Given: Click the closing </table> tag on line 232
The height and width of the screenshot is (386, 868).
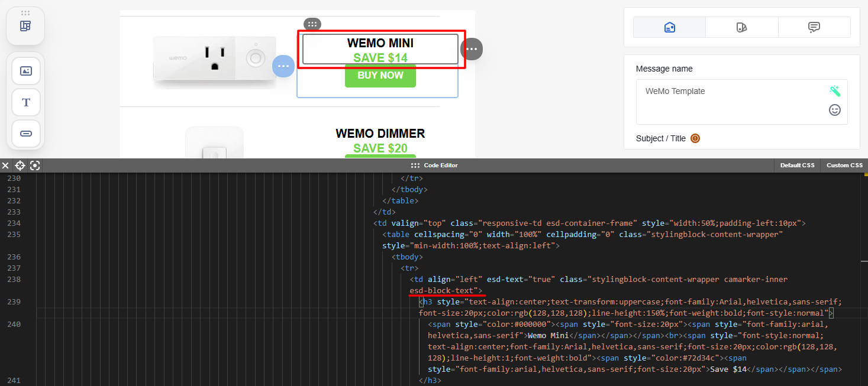Looking at the screenshot, I should click(x=401, y=200).
